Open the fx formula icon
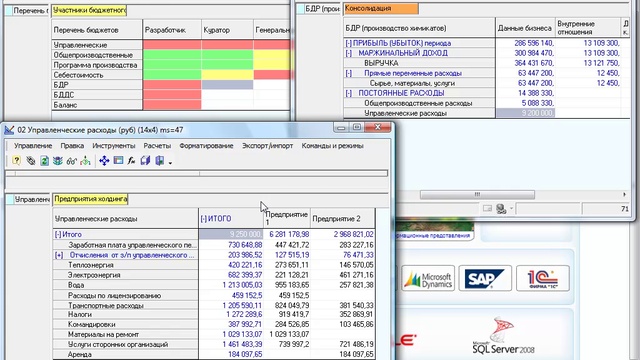Viewport: 640px width, 360px height. click(x=131, y=161)
